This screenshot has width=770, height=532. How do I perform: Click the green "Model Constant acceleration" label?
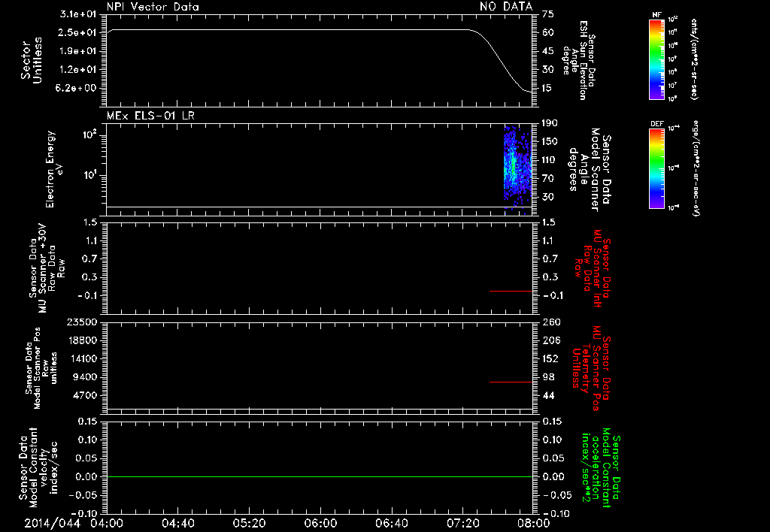[602, 467]
